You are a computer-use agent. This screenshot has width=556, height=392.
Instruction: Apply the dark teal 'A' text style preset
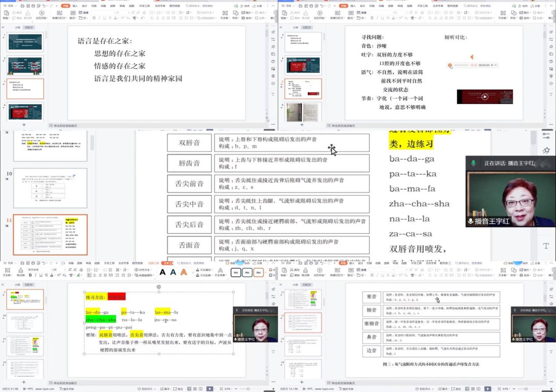point(173,272)
